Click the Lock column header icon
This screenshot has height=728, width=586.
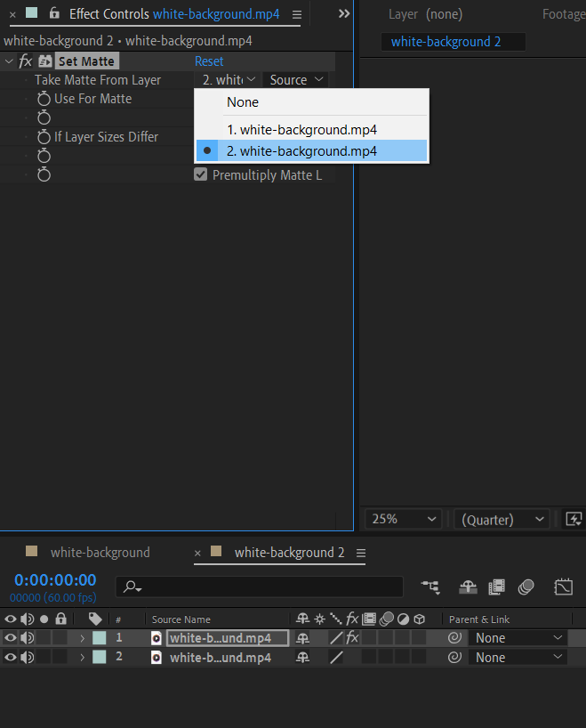pyautogui.click(x=60, y=619)
